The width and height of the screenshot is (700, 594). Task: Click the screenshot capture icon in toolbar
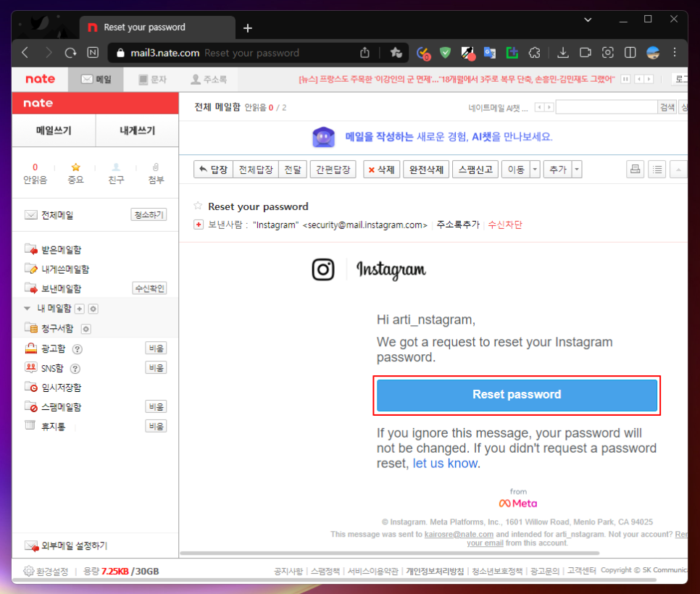pos(607,53)
